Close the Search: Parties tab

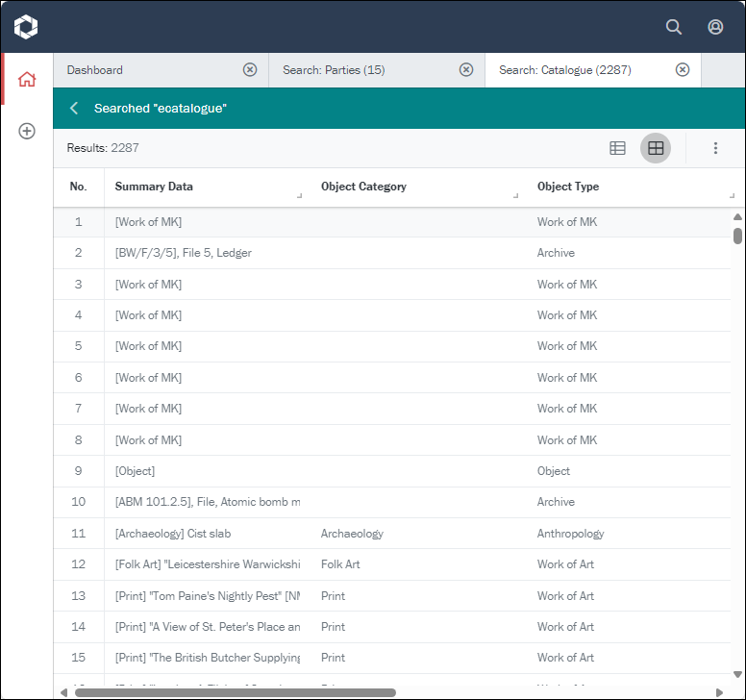[x=466, y=70]
